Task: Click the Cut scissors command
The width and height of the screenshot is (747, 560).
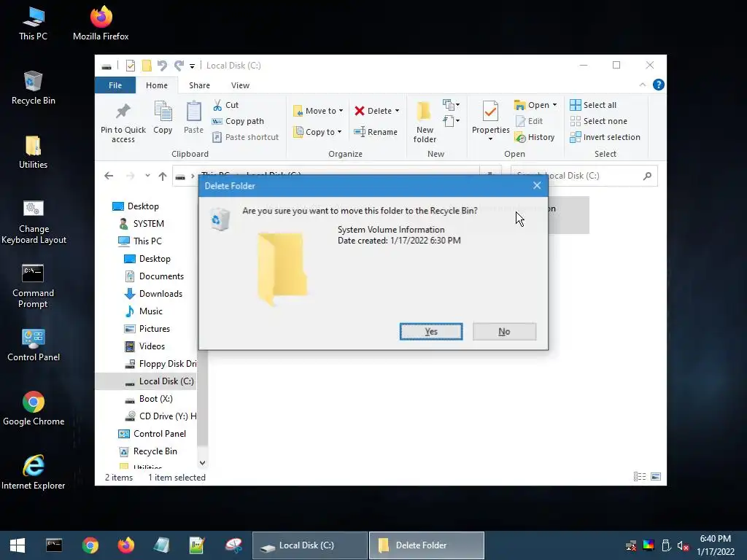Action: pyautogui.click(x=226, y=105)
